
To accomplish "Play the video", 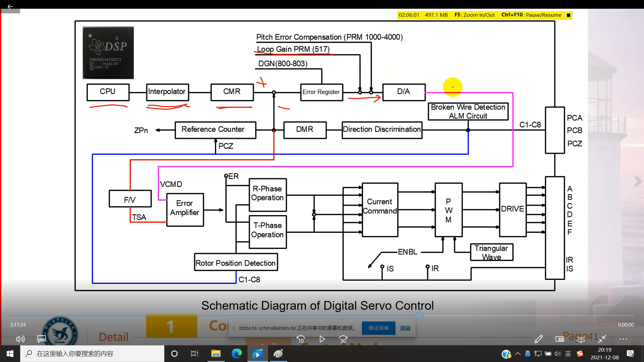I will tap(322, 339).
